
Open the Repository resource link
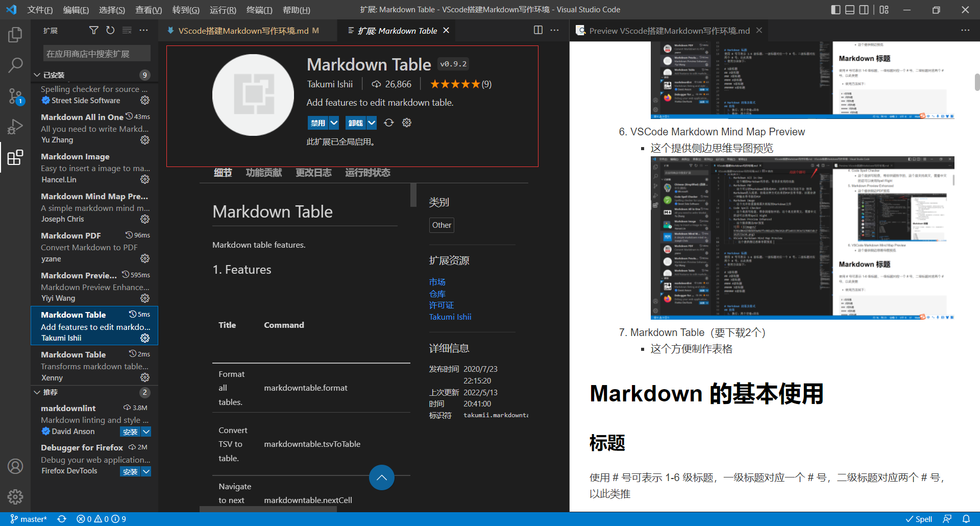coord(437,294)
